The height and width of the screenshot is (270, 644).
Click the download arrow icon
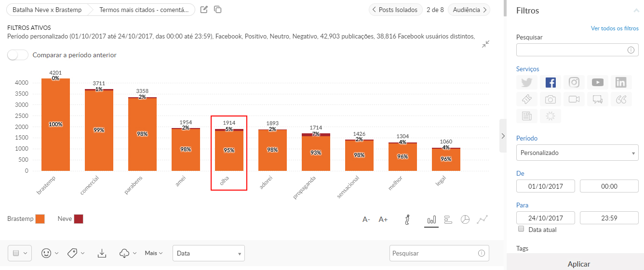[x=102, y=253]
